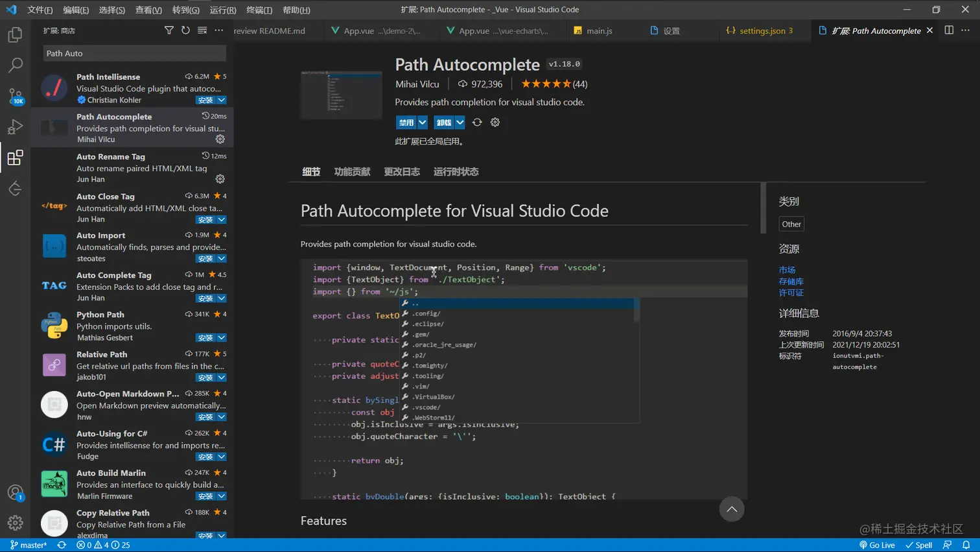980x552 pixels.
Task: Open the 编辑(E) menu
Action: [76, 10]
